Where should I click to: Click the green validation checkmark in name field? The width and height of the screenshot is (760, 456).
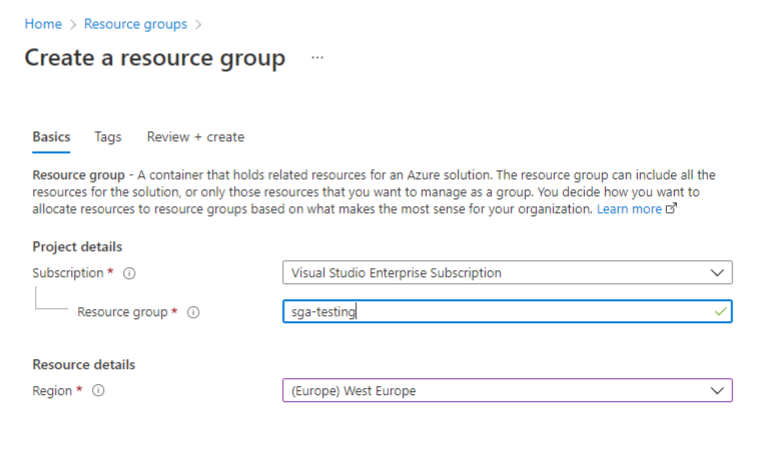click(x=720, y=312)
